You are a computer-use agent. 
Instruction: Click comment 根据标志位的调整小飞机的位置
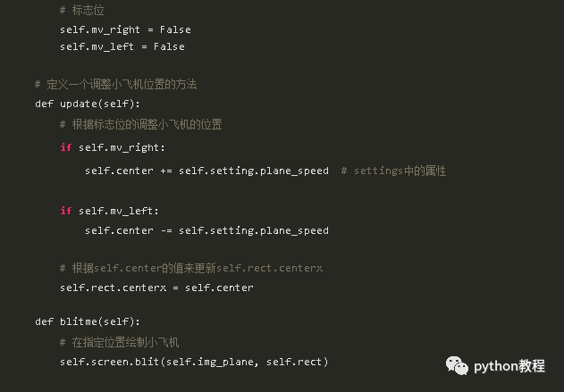pos(140,125)
